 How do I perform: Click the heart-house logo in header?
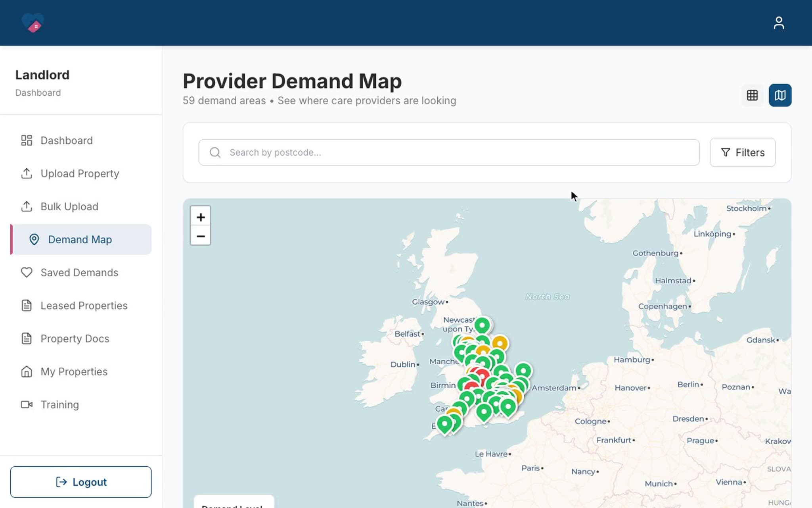(x=33, y=23)
